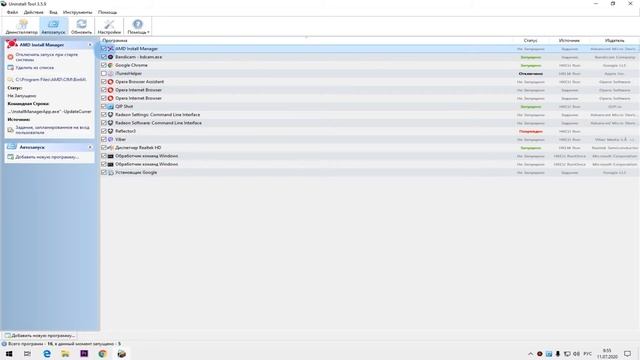Click the Apple Inc publisher cell
This screenshot has width=640, height=360.
point(614,73)
